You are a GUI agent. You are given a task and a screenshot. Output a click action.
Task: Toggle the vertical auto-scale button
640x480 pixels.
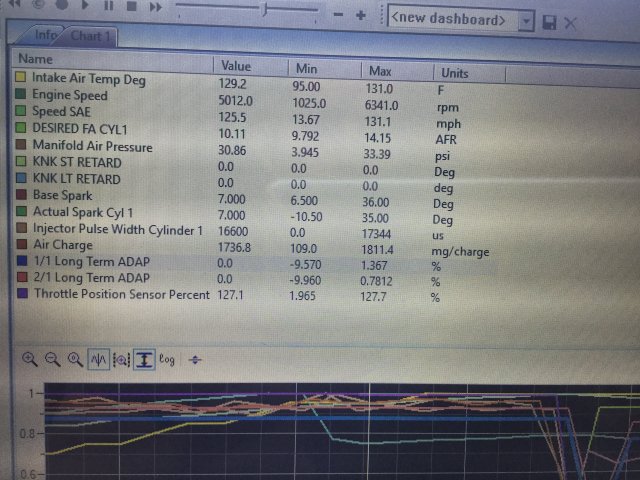pyautogui.click(x=144, y=359)
